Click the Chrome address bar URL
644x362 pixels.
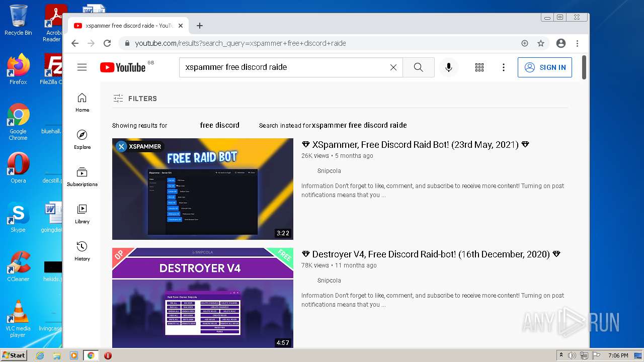click(240, 43)
